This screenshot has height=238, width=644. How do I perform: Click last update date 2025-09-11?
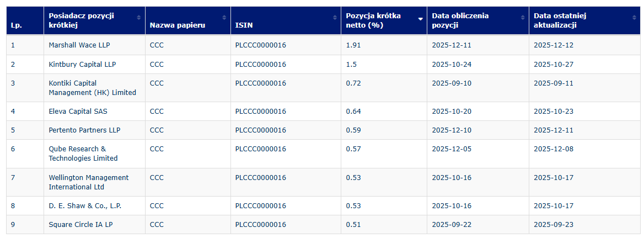click(554, 83)
